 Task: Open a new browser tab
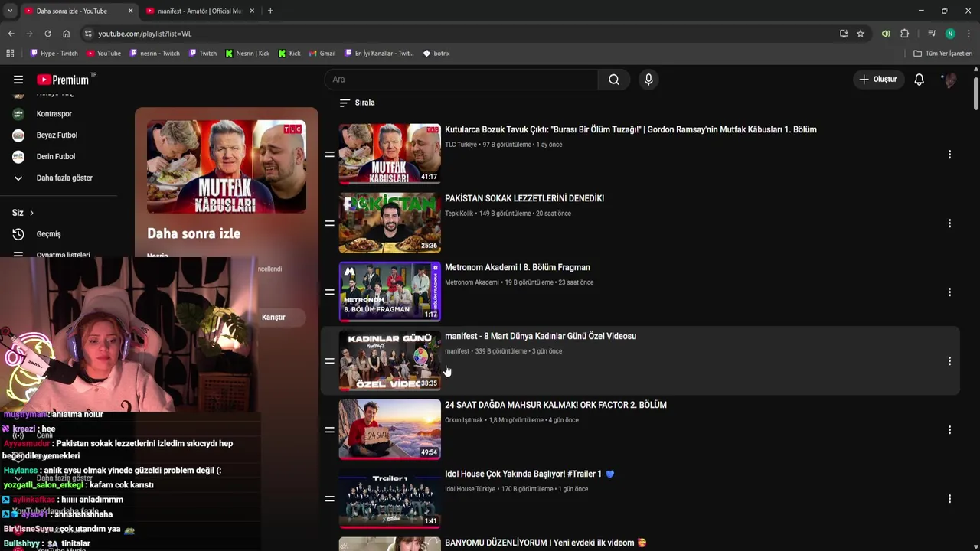(270, 11)
